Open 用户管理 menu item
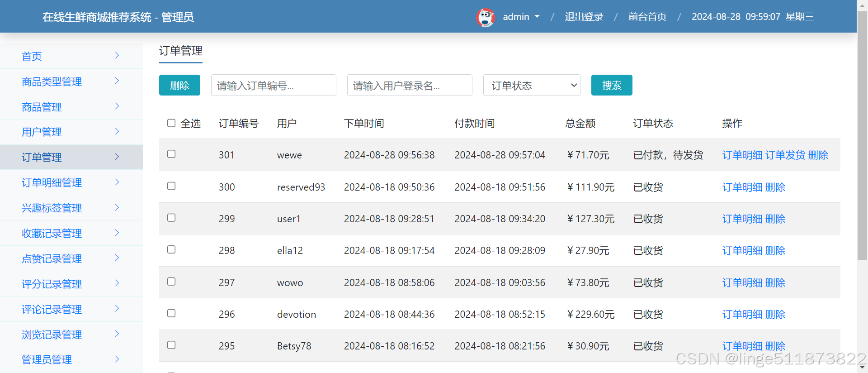Image resolution: width=868 pixels, height=373 pixels. click(x=71, y=132)
